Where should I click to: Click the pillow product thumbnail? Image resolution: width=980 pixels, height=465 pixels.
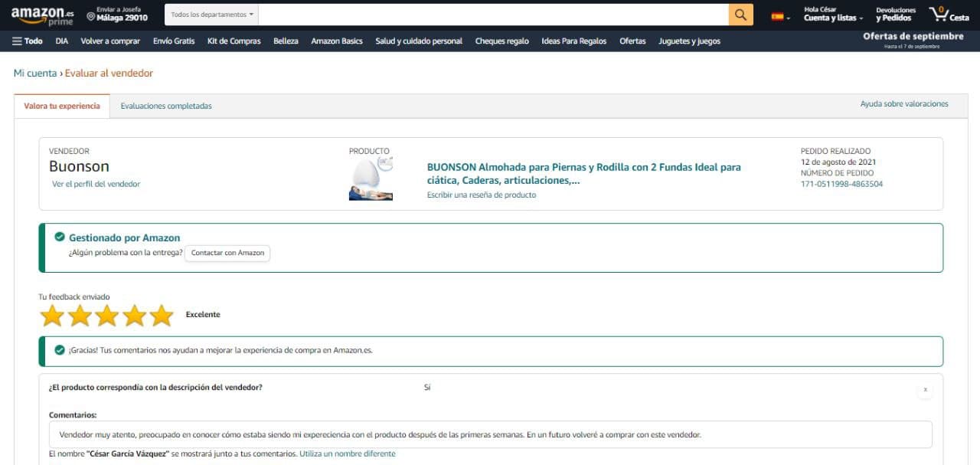(371, 178)
